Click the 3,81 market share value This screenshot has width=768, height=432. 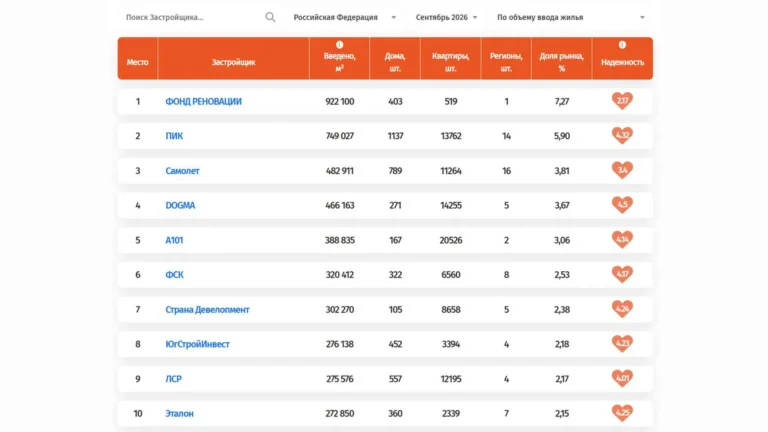tap(562, 171)
